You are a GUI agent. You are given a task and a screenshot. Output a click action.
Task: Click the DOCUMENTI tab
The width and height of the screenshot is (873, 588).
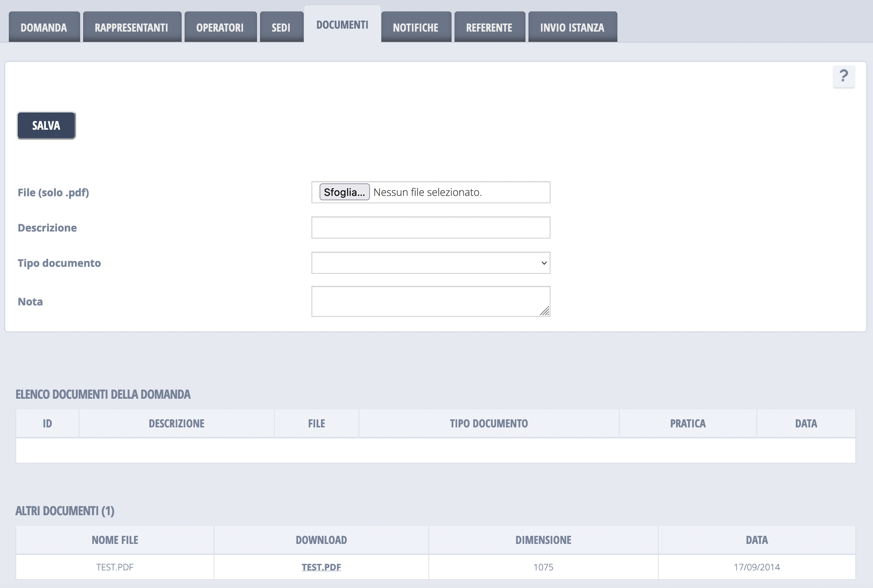(342, 25)
